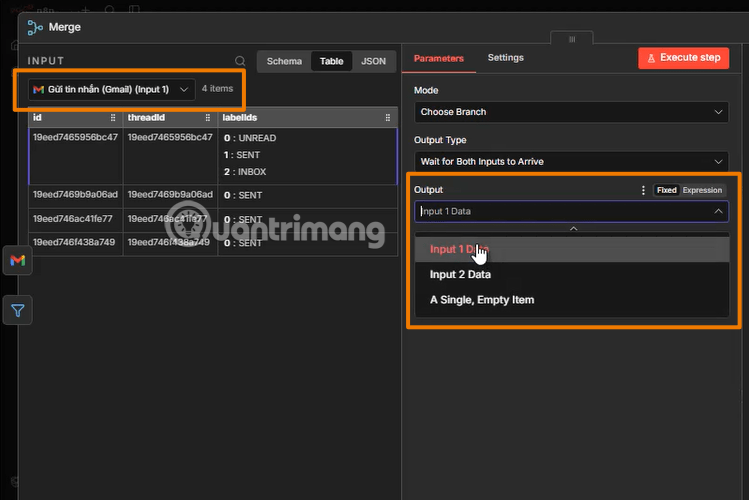Select Input 2 Data option
749x500 pixels.
tap(572, 275)
